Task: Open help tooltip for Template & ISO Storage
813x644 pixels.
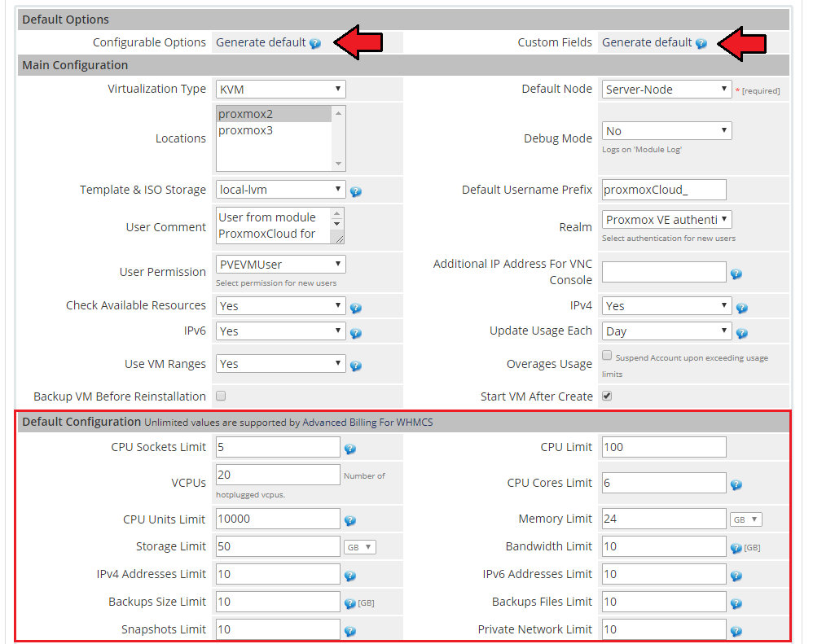Action: click(x=356, y=191)
